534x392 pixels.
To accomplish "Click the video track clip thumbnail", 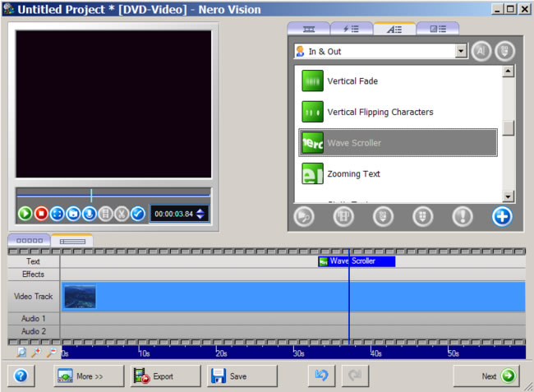I will [x=80, y=297].
